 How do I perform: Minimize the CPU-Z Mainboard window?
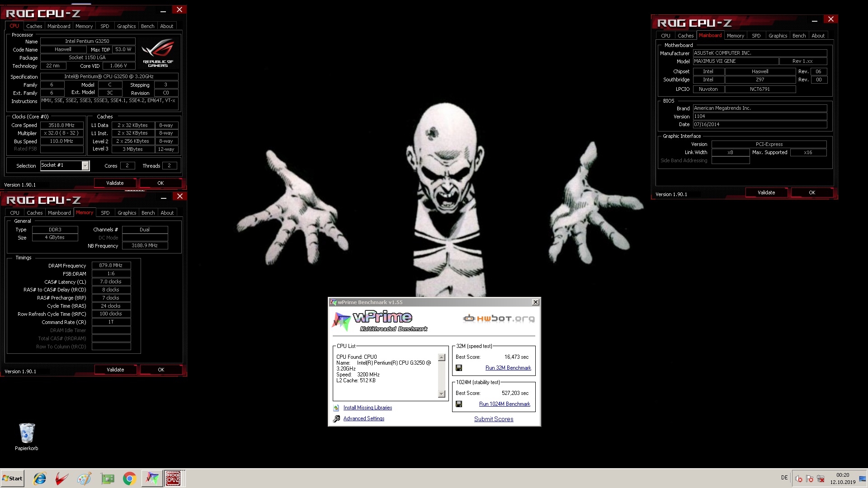pyautogui.click(x=815, y=20)
